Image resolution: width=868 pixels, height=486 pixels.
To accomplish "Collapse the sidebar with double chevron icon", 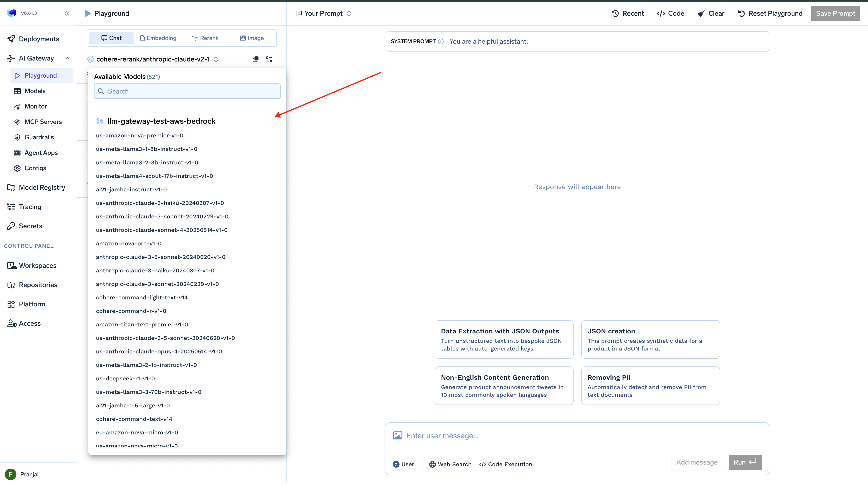I will (x=67, y=13).
